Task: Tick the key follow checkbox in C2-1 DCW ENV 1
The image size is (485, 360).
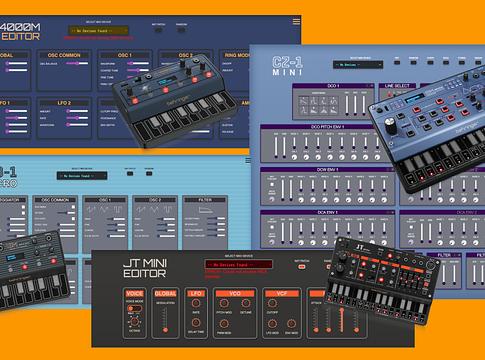Action: click(272, 184)
